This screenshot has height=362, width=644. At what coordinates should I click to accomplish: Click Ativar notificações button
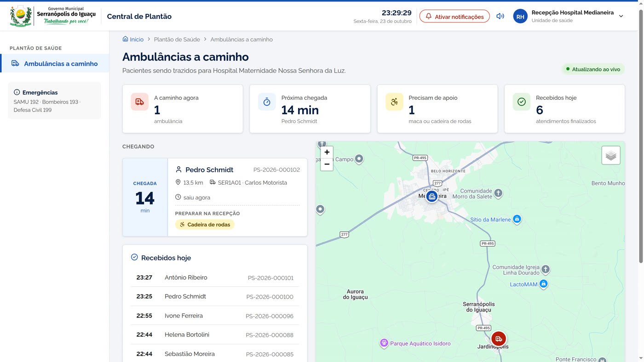[x=454, y=17]
